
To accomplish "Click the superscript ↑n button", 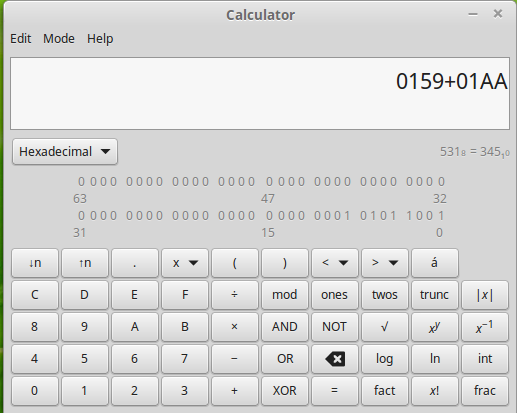I will [x=85, y=263].
